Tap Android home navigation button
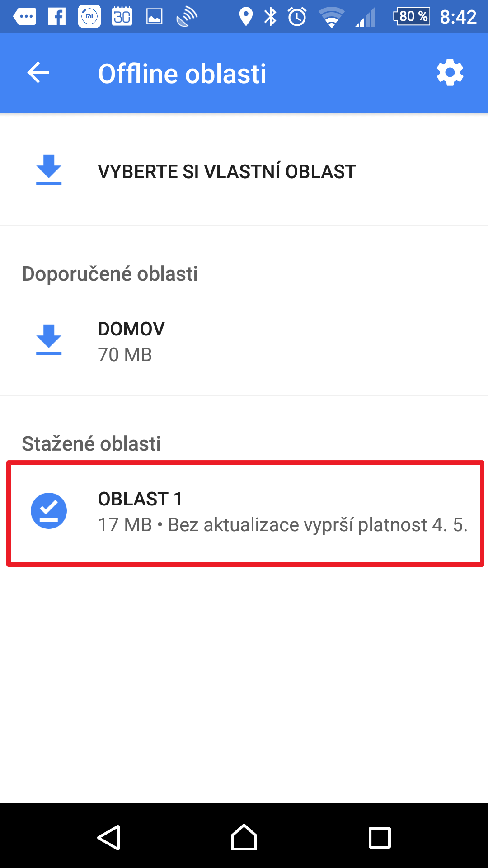 [244, 837]
